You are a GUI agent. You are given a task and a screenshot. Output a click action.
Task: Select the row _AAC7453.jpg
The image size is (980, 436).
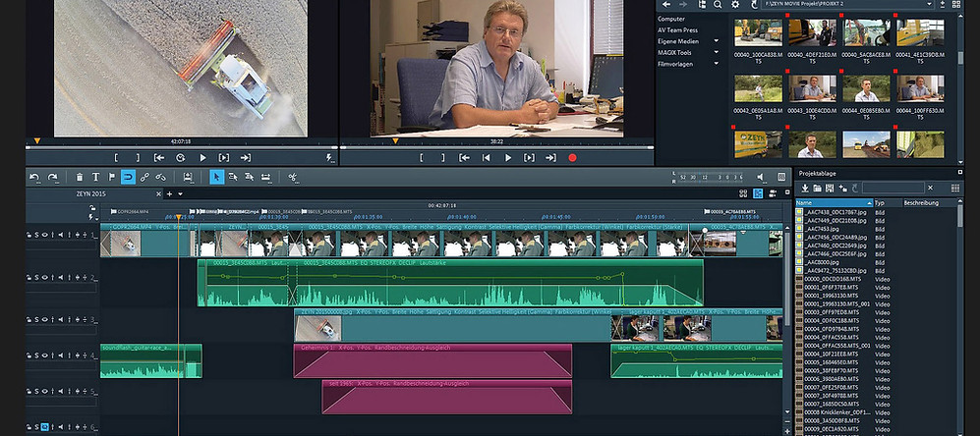click(877, 229)
